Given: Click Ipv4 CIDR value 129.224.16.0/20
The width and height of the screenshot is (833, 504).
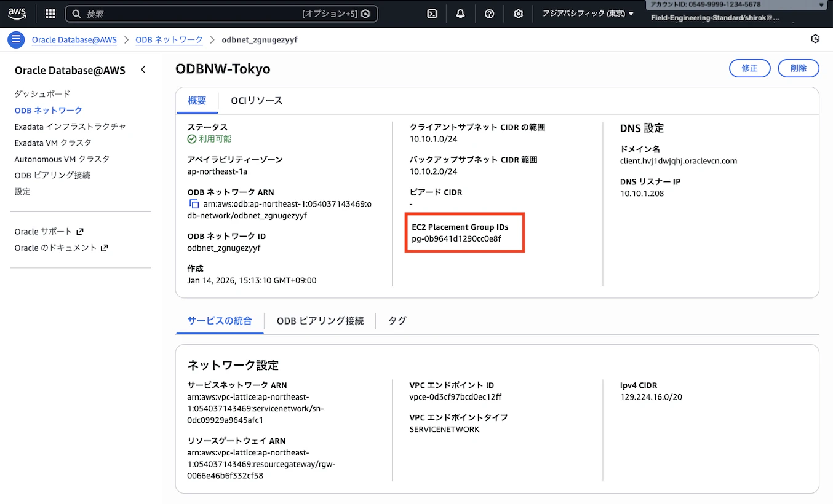Looking at the screenshot, I should [x=652, y=397].
